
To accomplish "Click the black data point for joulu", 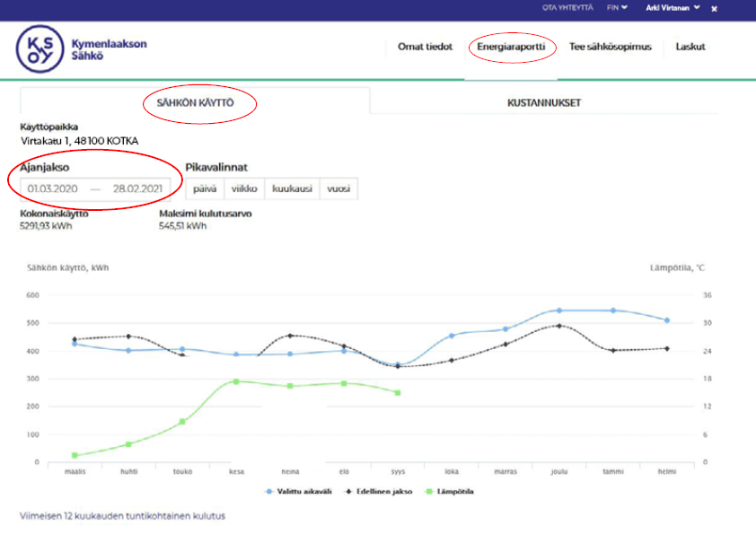I will click(x=559, y=326).
